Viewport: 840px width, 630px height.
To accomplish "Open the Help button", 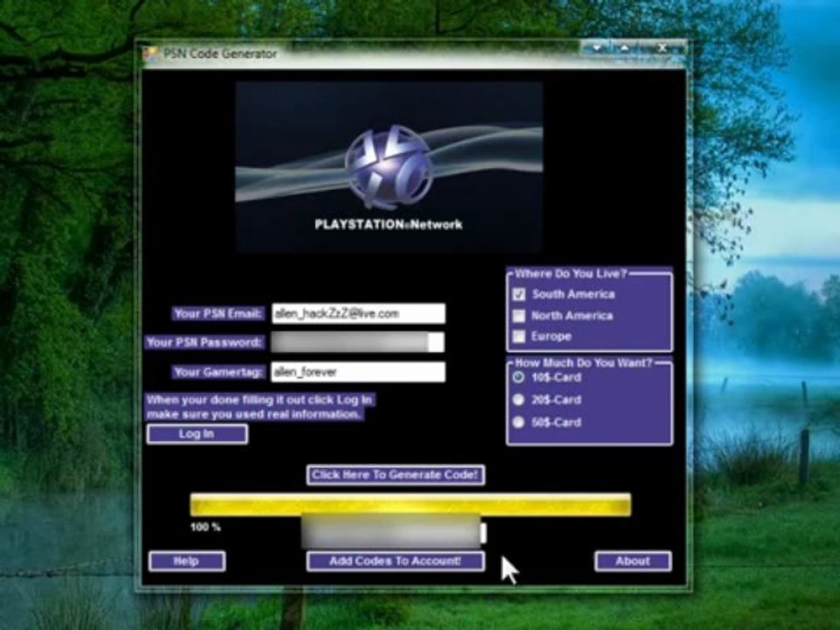I will pos(187,561).
